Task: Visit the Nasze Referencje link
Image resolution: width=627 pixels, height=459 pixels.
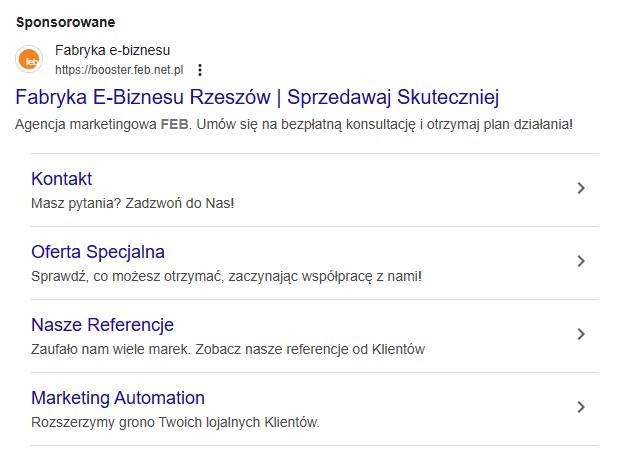Action: [102, 325]
